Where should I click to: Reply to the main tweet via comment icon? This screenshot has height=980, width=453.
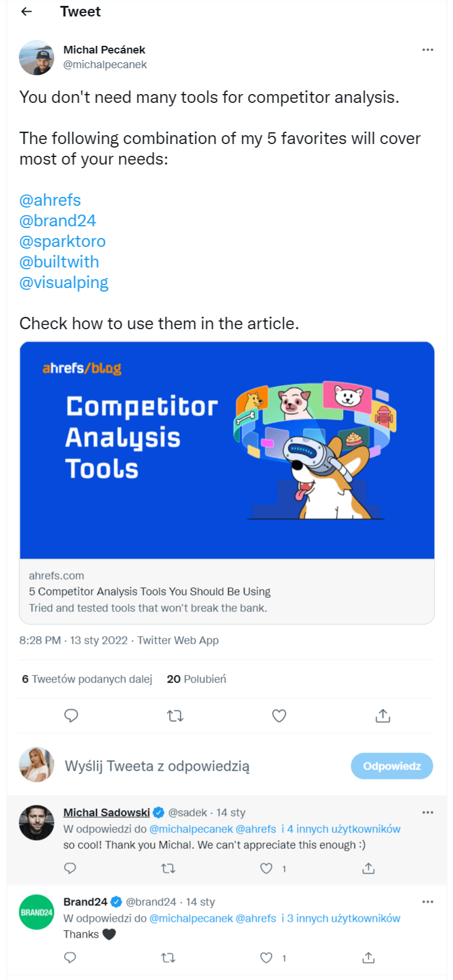[x=71, y=715]
